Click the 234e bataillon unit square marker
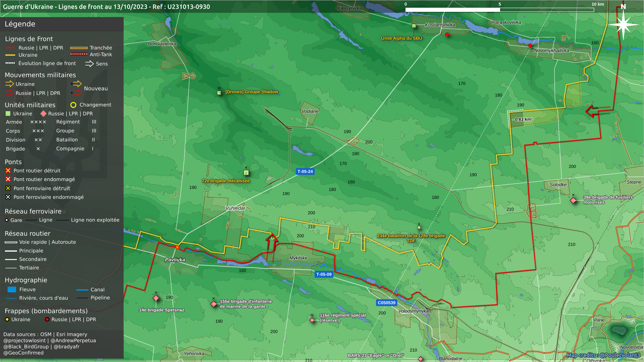The width and height of the screenshot is (644, 362). pyautogui.click(x=419, y=228)
